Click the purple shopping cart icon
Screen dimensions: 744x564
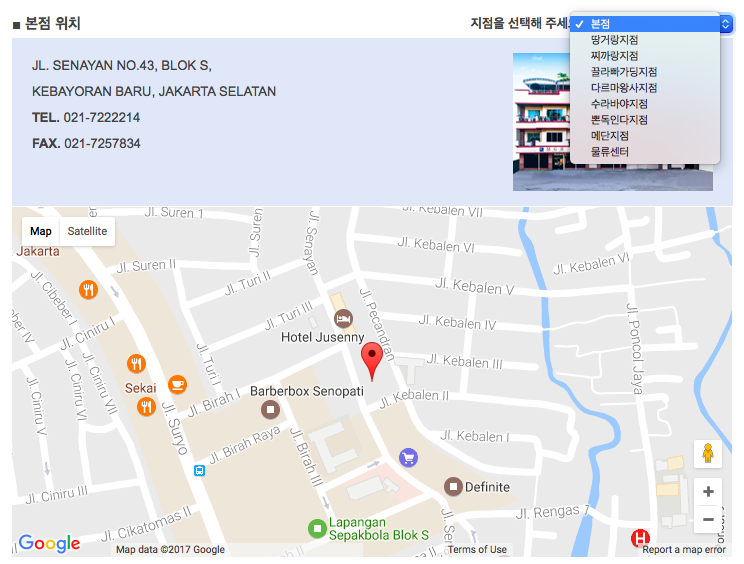409,458
